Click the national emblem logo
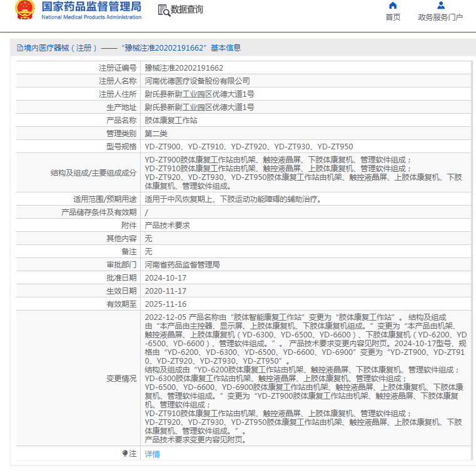Screen dimensions: 476x473 (x=25, y=10)
